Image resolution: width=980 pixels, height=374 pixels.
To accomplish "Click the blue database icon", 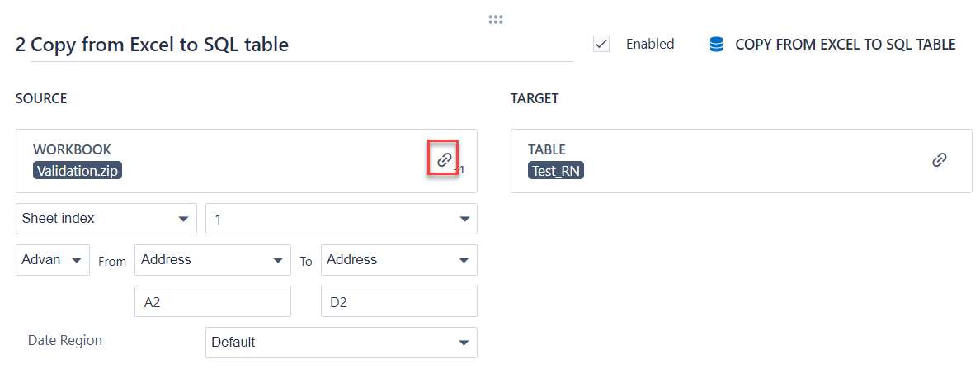I will click(716, 45).
